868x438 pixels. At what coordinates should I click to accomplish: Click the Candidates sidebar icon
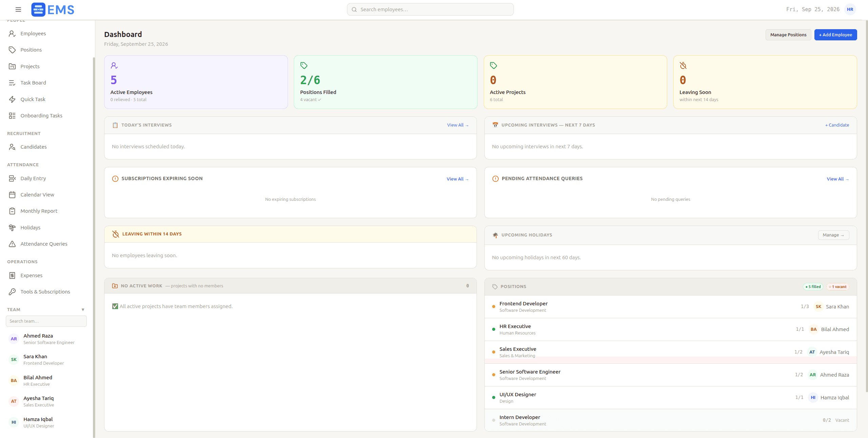coord(12,147)
